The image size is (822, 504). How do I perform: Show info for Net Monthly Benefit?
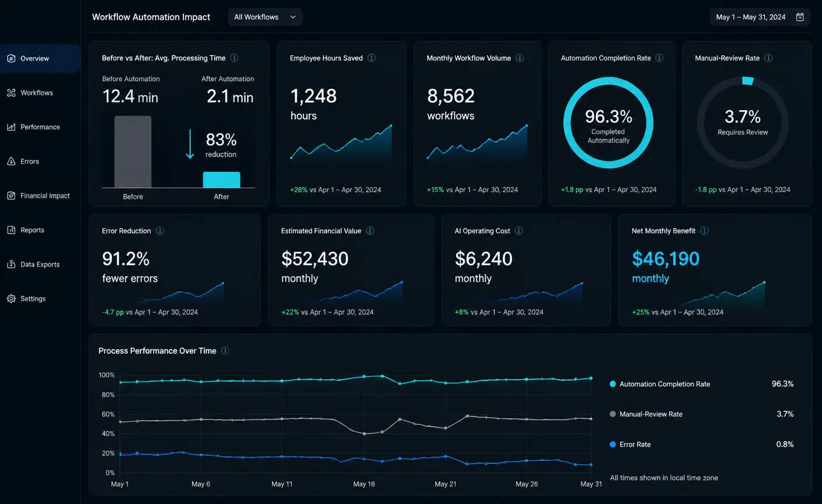click(x=704, y=231)
